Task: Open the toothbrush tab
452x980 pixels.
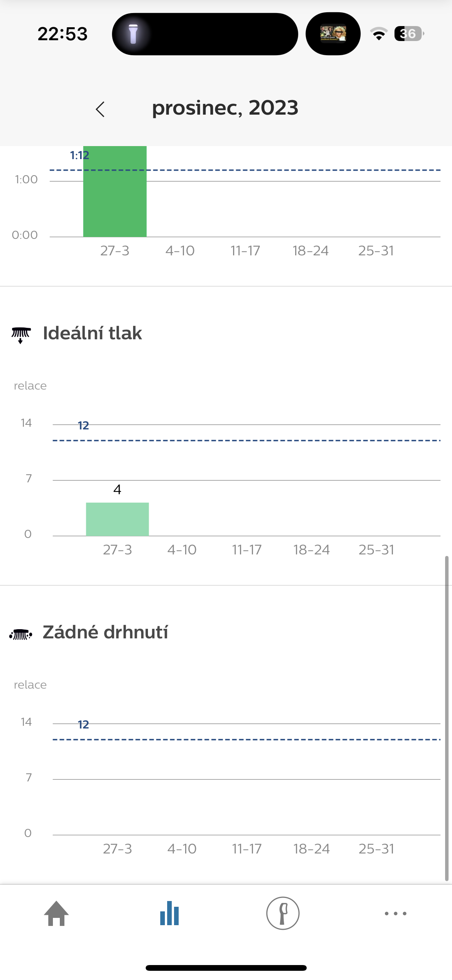Action: 283,913
